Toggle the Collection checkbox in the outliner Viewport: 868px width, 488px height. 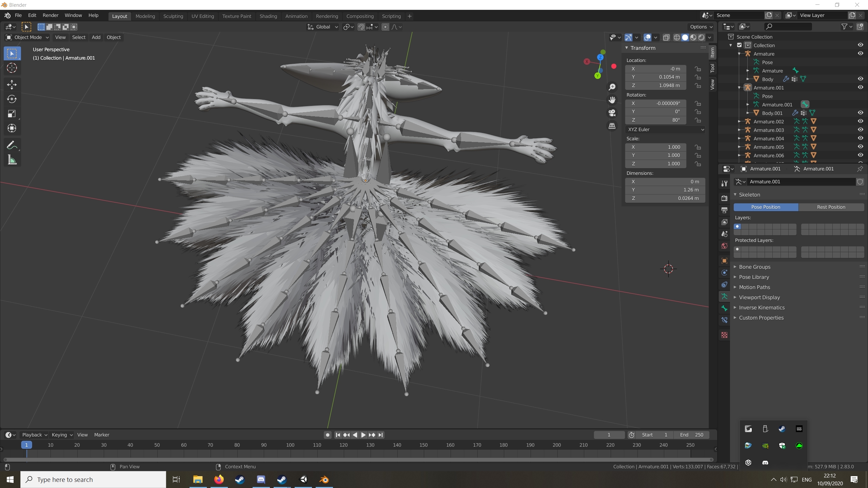[x=739, y=45]
